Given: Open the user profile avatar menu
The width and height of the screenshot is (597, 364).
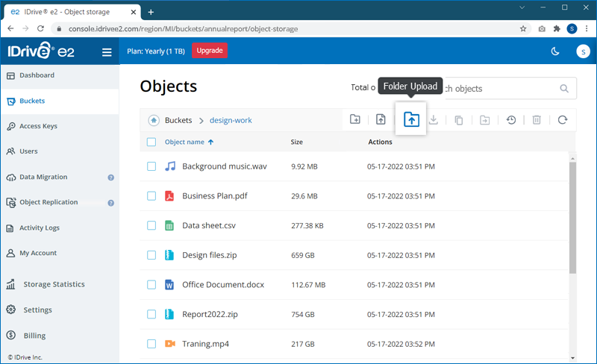Looking at the screenshot, I should [x=583, y=51].
